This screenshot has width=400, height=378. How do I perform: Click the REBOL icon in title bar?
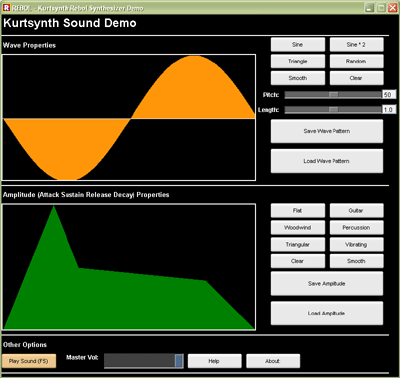click(x=6, y=8)
